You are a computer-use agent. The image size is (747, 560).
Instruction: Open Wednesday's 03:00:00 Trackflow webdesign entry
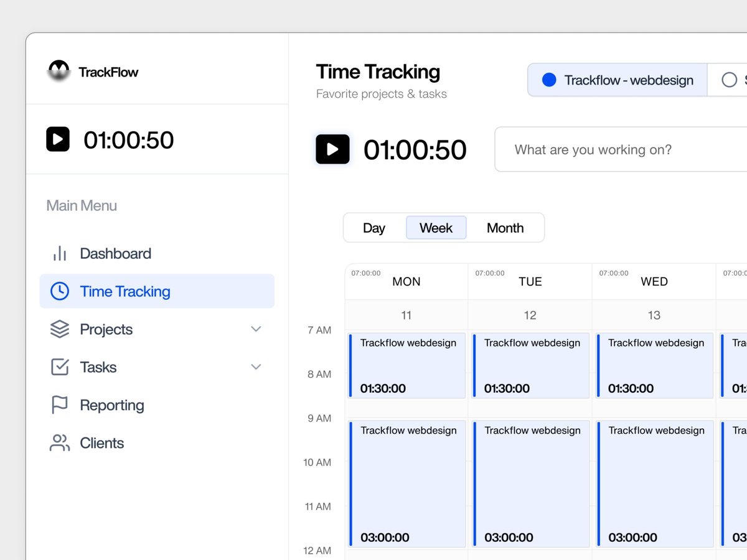654,484
